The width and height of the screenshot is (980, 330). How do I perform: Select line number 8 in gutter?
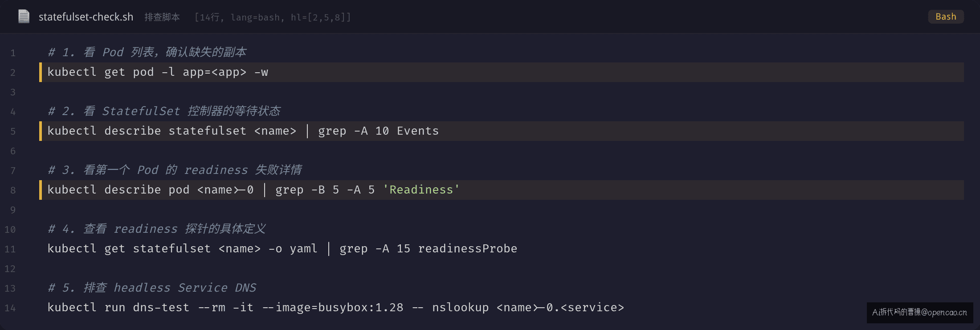pos(13,190)
